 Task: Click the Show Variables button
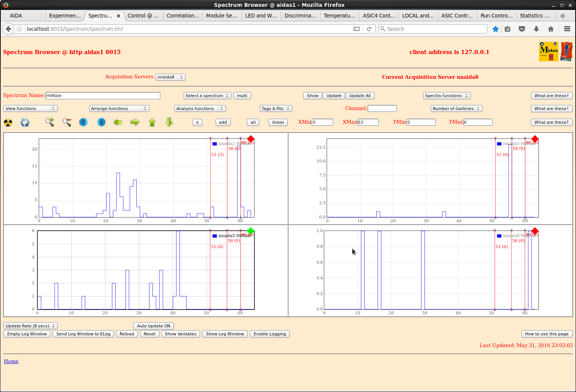point(181,334)
